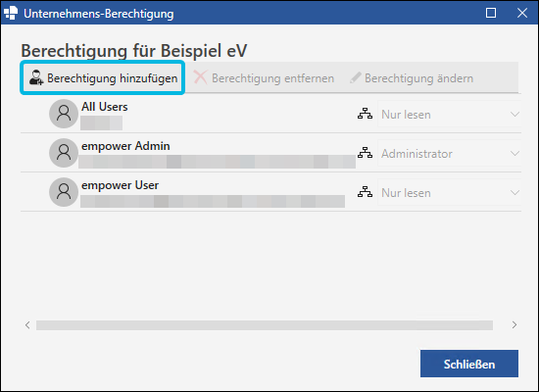This screenshot has width=539, height=392.
Task: Select the empower Admin list entry name
Action: [125, 146]
